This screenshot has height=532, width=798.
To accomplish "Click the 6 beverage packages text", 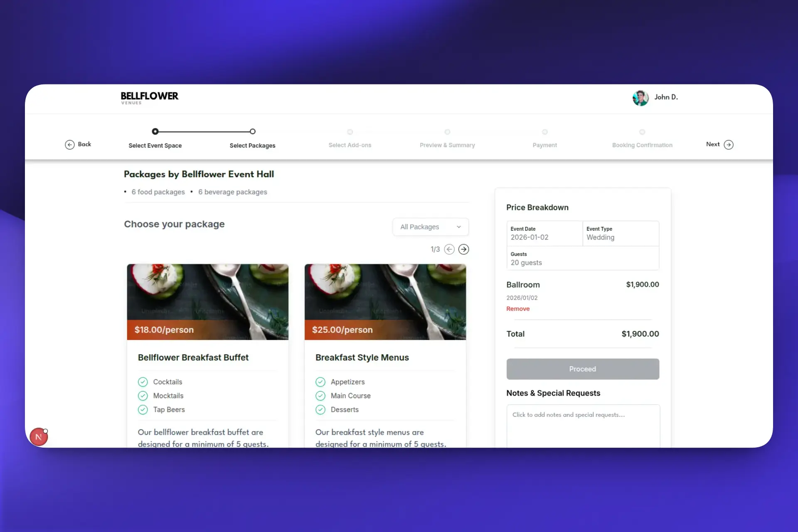I will (232, 192).
